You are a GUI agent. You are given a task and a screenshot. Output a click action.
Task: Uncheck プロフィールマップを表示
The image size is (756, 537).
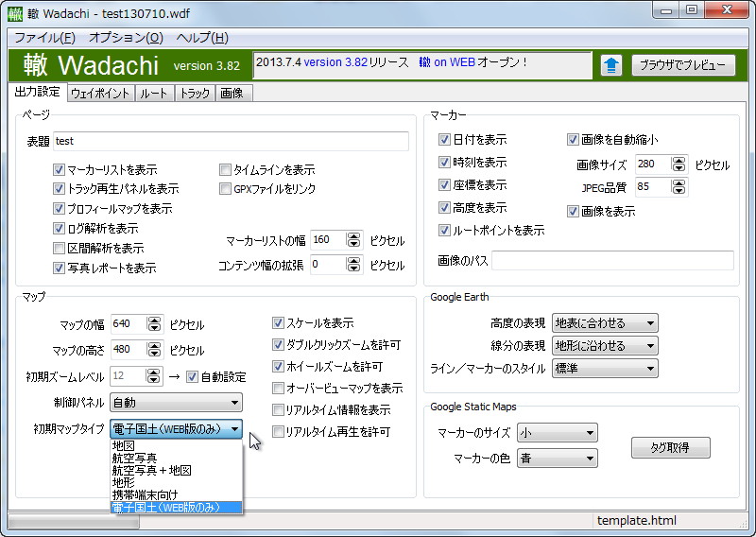[59, 208]
